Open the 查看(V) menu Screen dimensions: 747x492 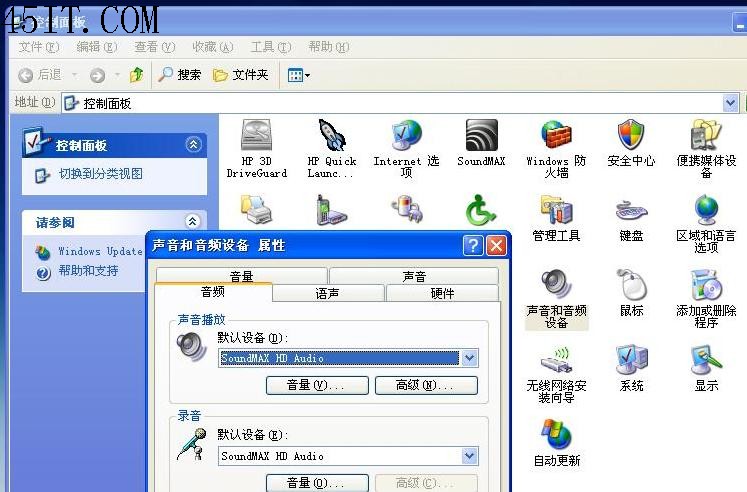[155, 47]
